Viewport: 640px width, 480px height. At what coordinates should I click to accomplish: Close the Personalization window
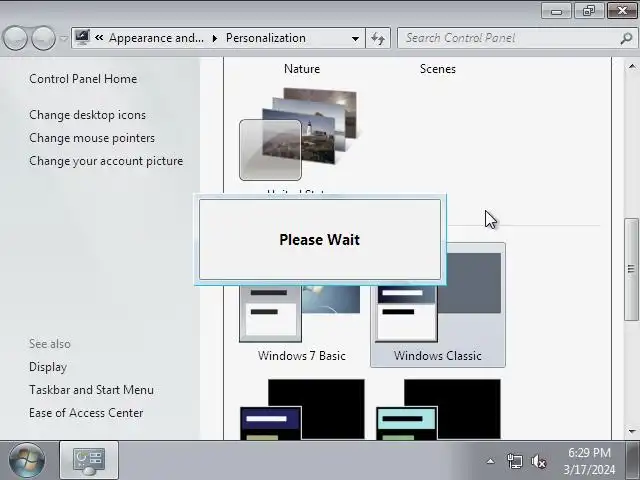(x=622, y=11)
